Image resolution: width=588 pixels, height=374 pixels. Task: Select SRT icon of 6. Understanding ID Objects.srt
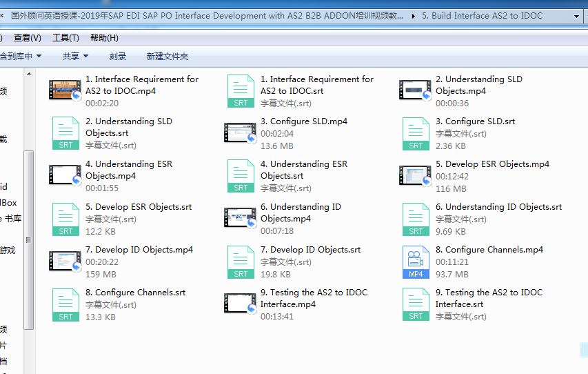(416, 219)
